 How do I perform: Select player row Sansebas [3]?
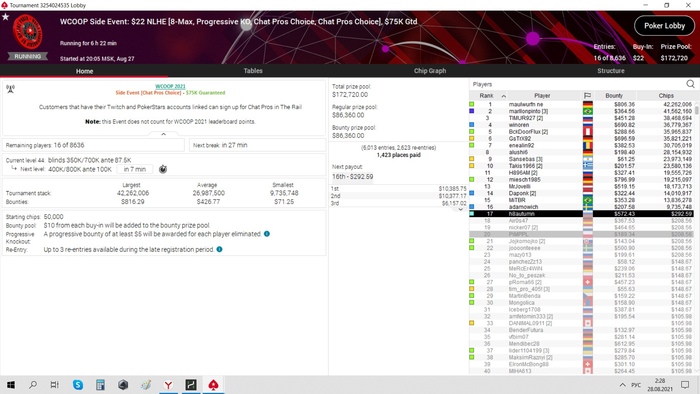581,159
